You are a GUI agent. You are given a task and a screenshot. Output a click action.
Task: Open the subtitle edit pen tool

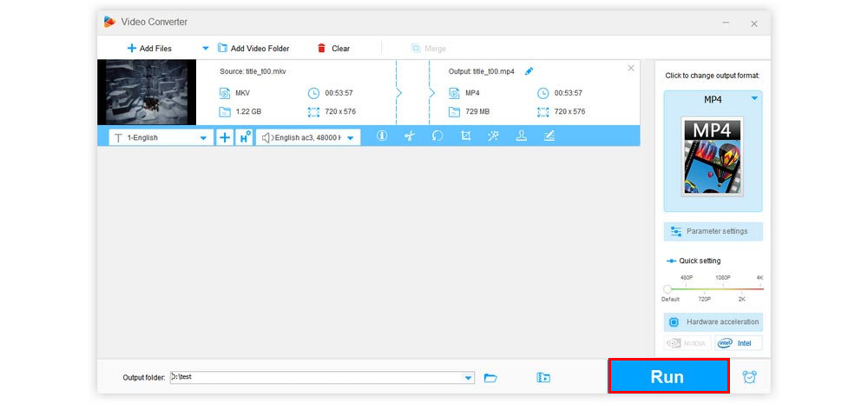(549, 136)
